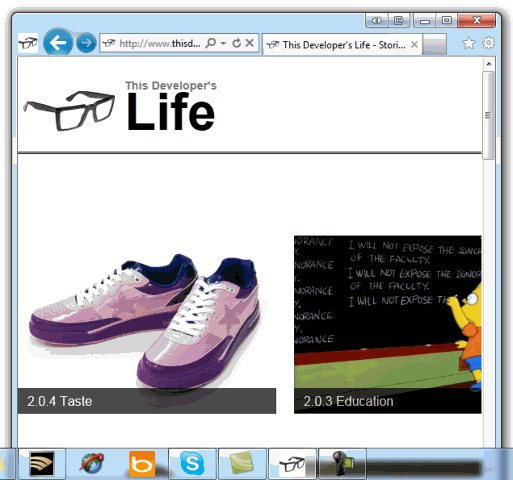Click the blue Back arrow button

coord(58,43)
